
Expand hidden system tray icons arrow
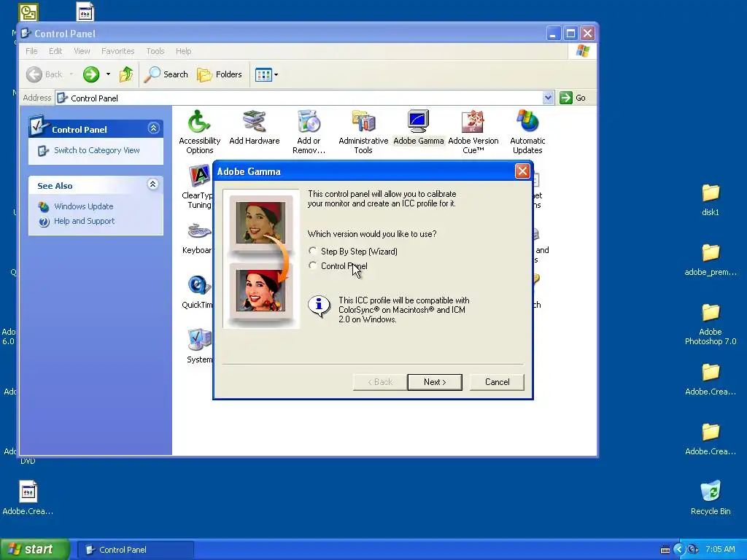tap(678, 550)
